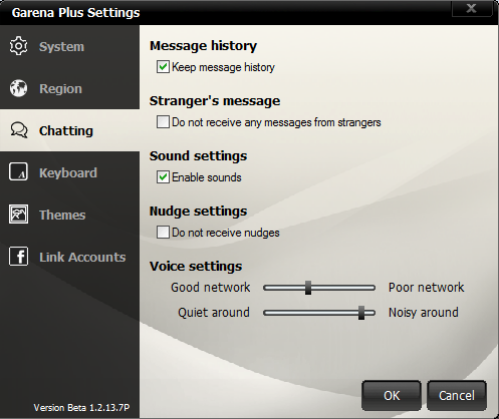
Task: Click the Sound settings heading
Action: [x=198, y=156]
